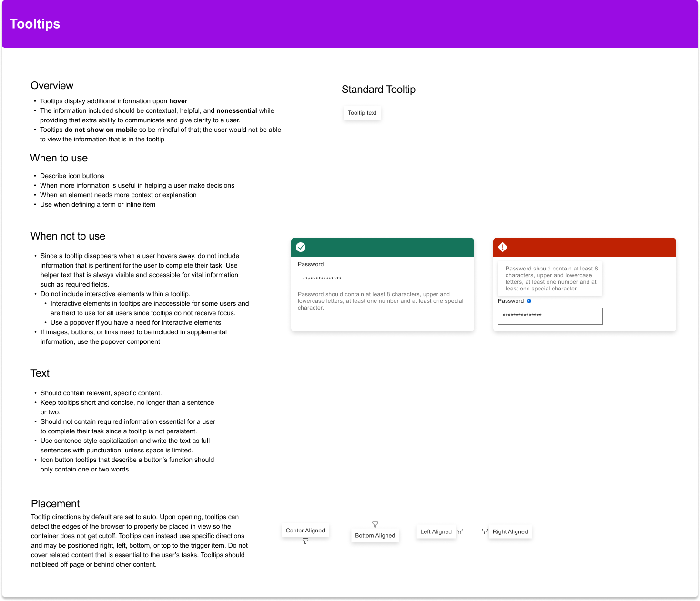
Task: Click the blue info icon beside Password
Action: pyautogui.click(x=529, y=301)
